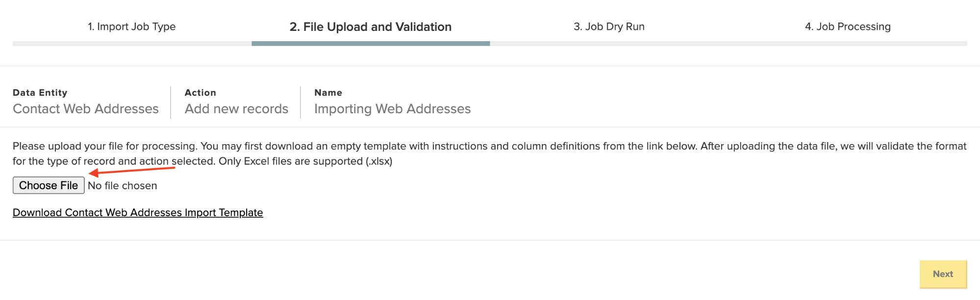
Task: Click the 'Add new records' action value
Action: 236,109
